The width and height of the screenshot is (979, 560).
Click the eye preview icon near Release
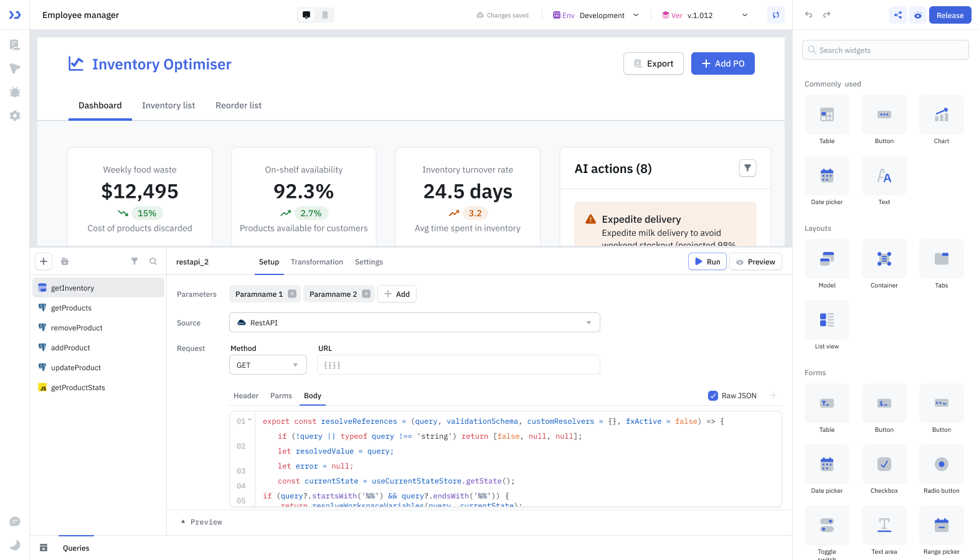pos(918,16)
